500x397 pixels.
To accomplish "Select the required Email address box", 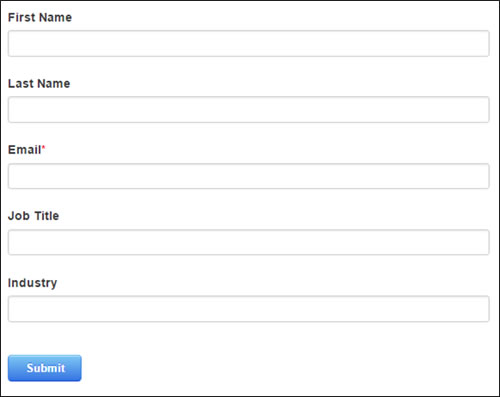I will 249,176.
